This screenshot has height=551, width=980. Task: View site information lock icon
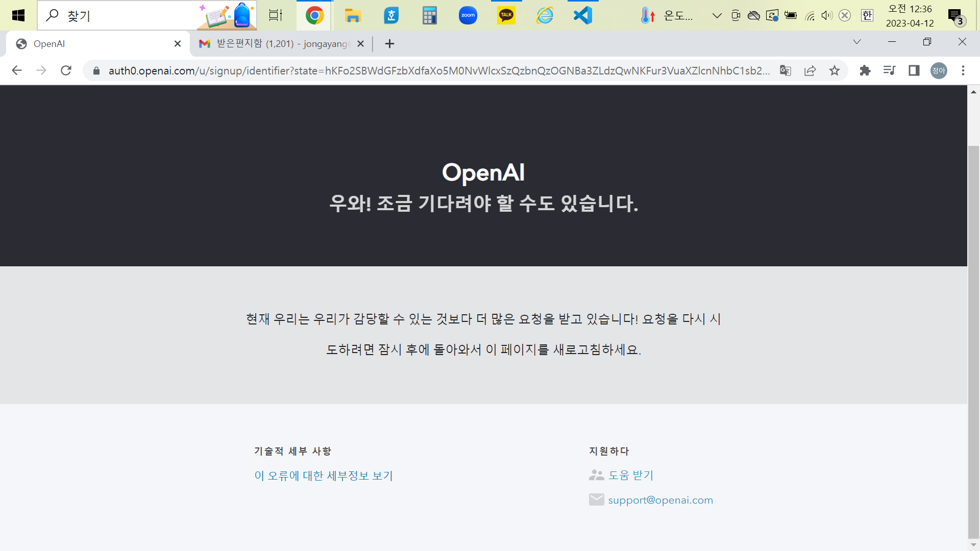coord(96,70)
